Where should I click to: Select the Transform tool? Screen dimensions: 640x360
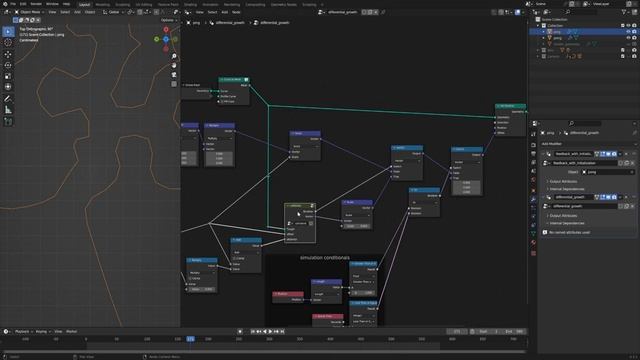tap(8, 87)
